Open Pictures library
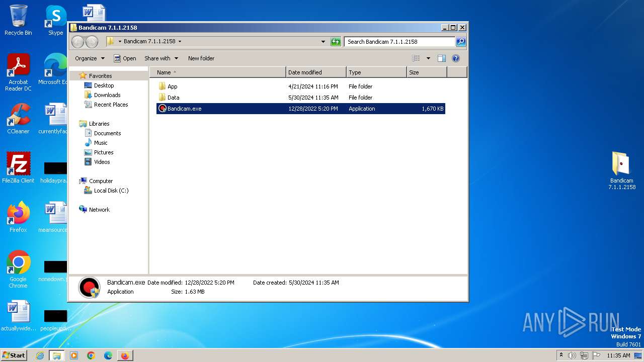 [103, 152]
